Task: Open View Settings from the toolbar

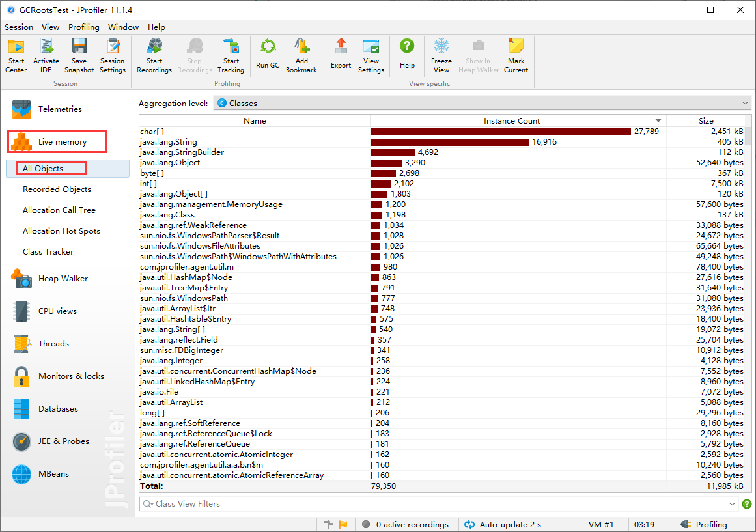Action: (x=371, y=56)
